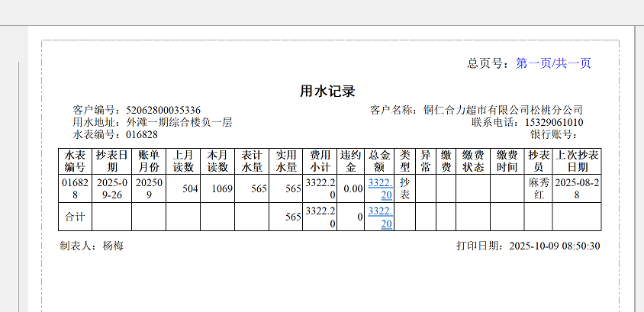Click the 用水记录 report title

pyautogui.click(x=327, y=92)
